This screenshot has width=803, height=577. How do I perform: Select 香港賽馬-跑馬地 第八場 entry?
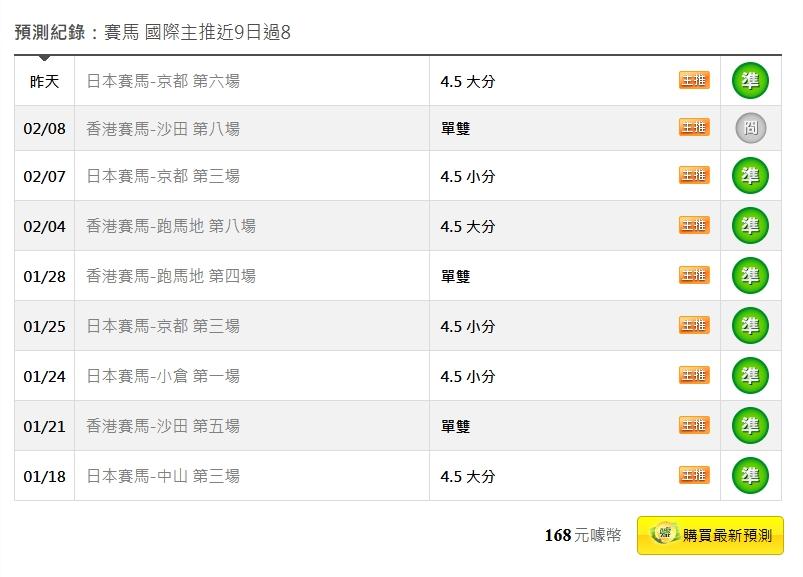[171, 226]
